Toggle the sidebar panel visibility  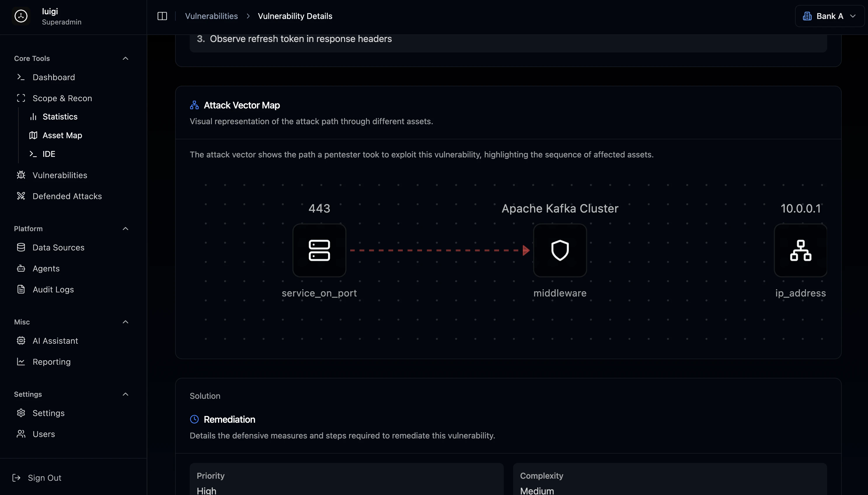coord(162,16)
